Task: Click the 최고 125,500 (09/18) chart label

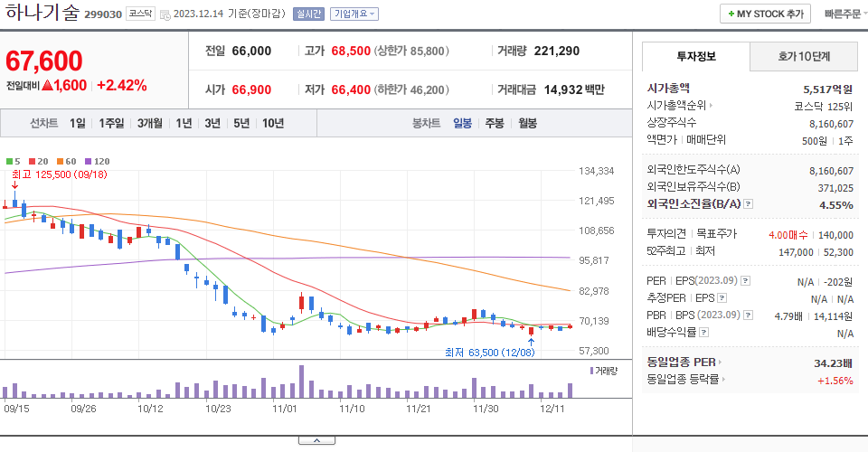Action: 60,174
